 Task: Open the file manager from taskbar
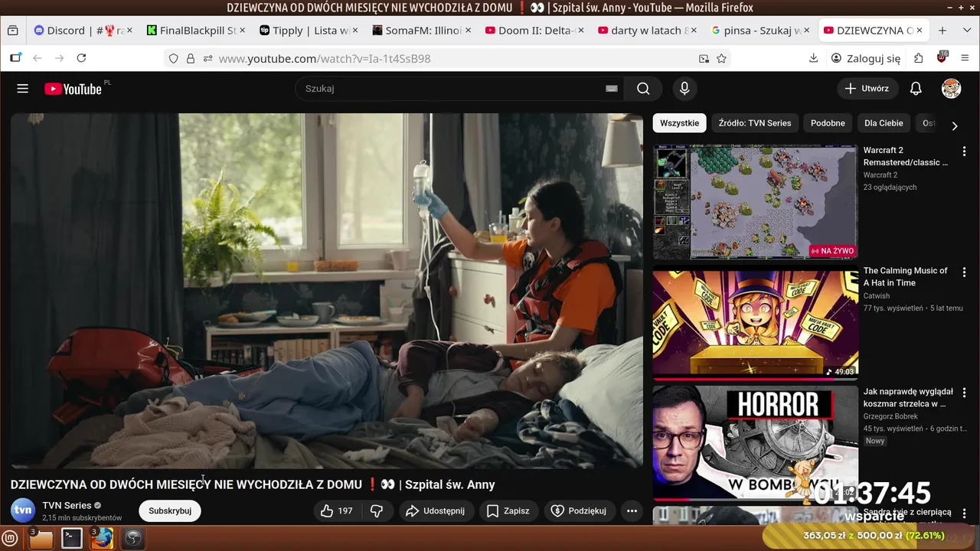41,538
